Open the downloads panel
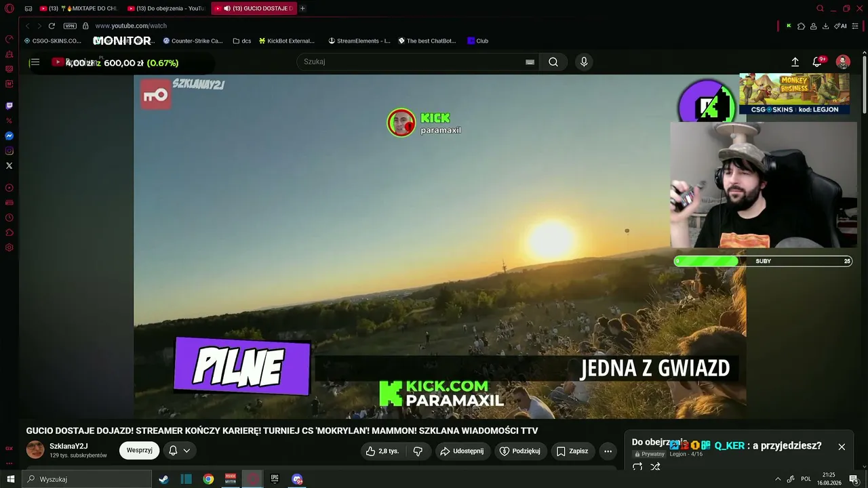 pyautogui.click(x=825, y=26)
